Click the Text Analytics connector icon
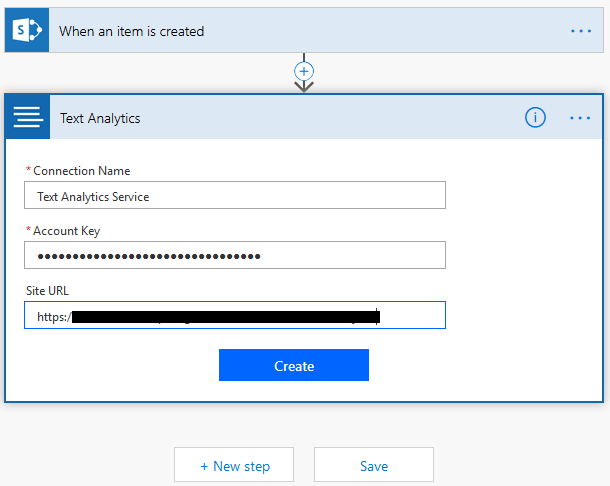This screenshot has height=486, width=610. (x=28, y=117)
